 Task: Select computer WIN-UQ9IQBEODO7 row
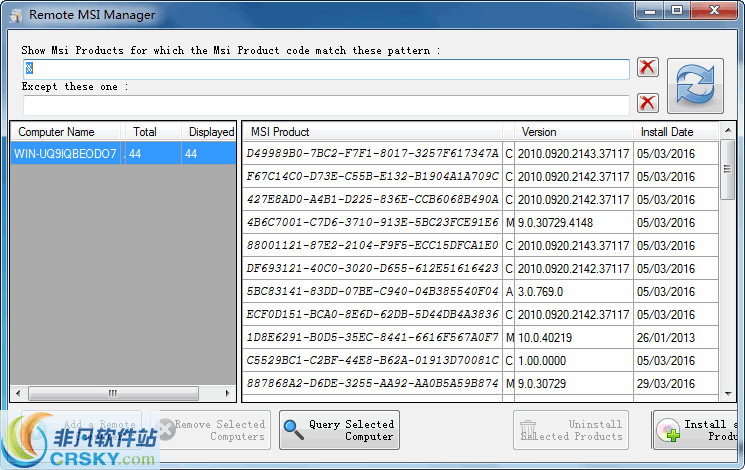click(123, 153)
